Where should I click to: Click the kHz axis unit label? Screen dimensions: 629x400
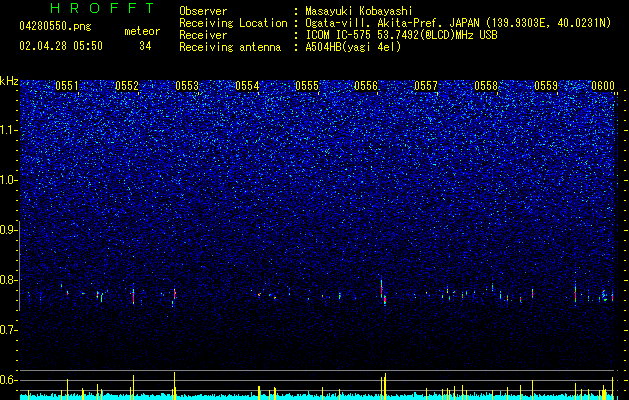9,81
